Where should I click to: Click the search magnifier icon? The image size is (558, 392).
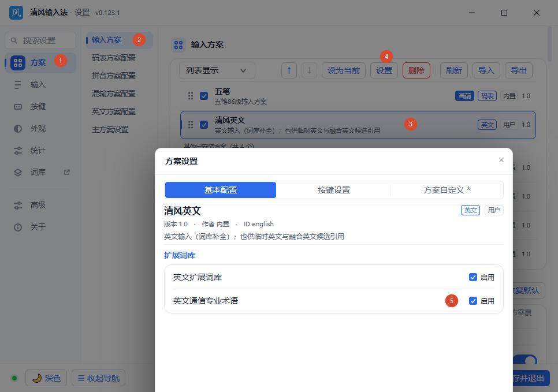[14, 40]
